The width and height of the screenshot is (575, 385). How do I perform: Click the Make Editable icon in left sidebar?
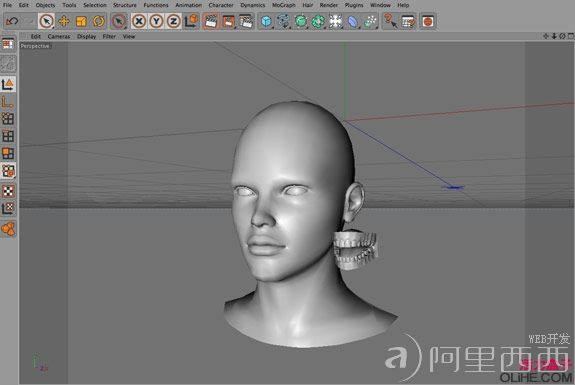8,44
